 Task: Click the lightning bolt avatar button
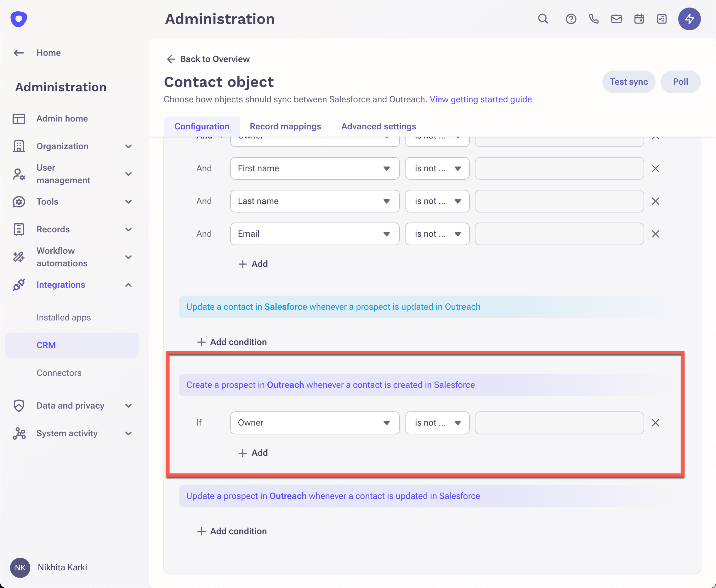(x=689, y=19)
